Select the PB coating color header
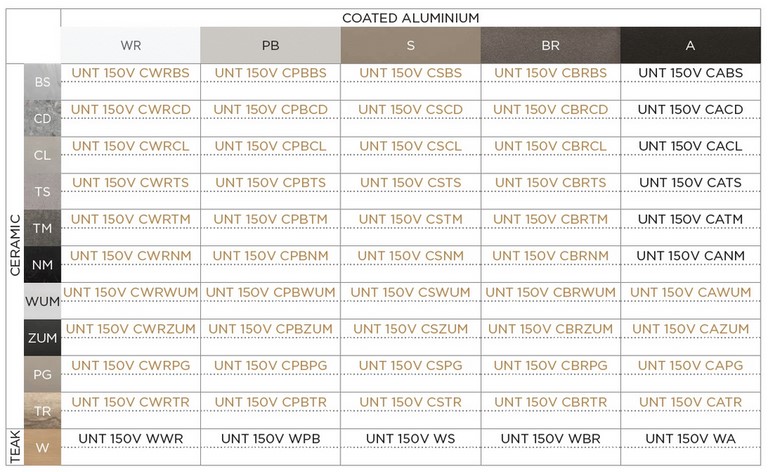This screenshot has height=472, width=768. (x=270, y=46)
